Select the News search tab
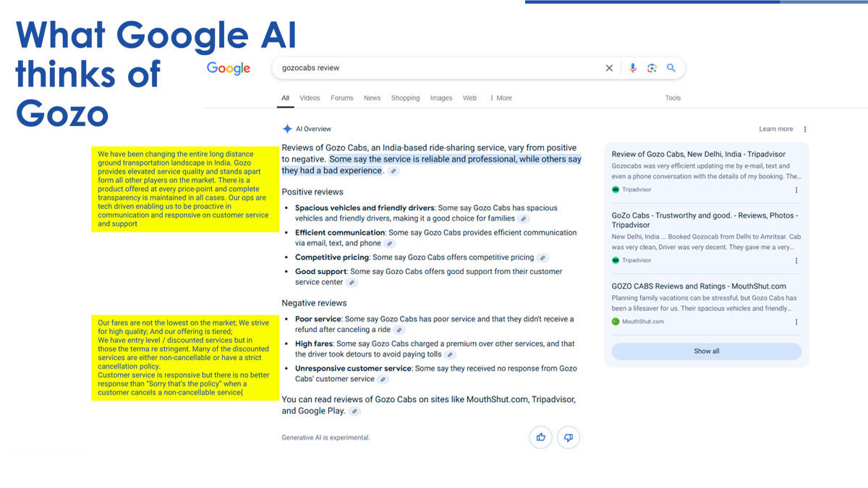 pos(372,98)
